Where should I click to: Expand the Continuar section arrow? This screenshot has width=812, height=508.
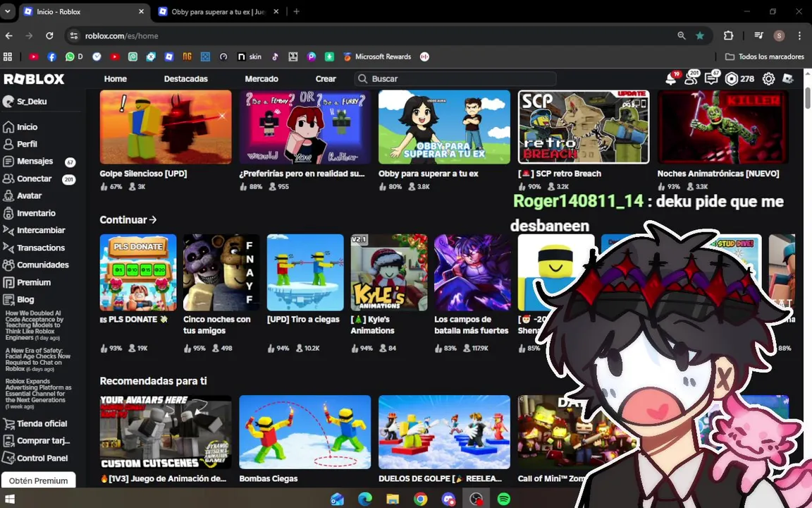pos(153,220)
